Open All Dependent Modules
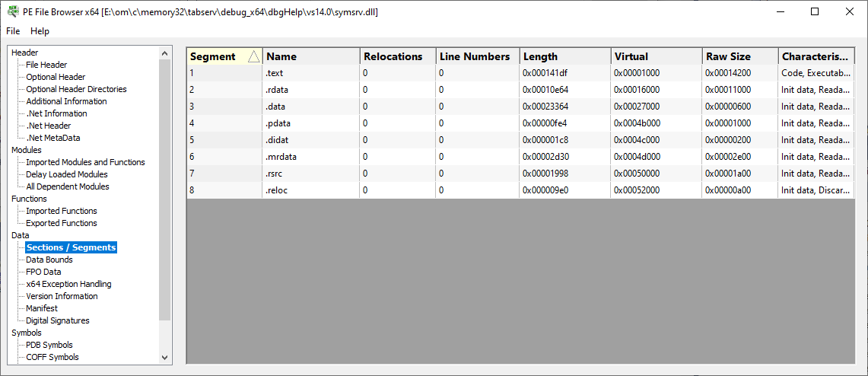Image resolution: width=868 pixels, height=376 pixels. (68, 186)
